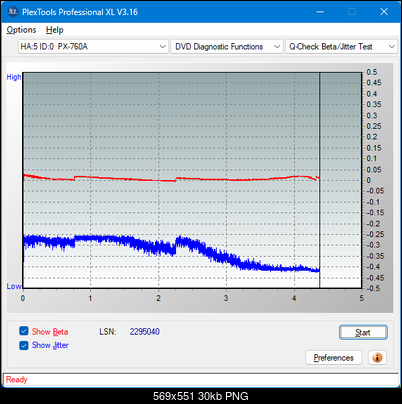Click the -0.5 value on the right axis
Screen dimensions: 402x404
373,288
